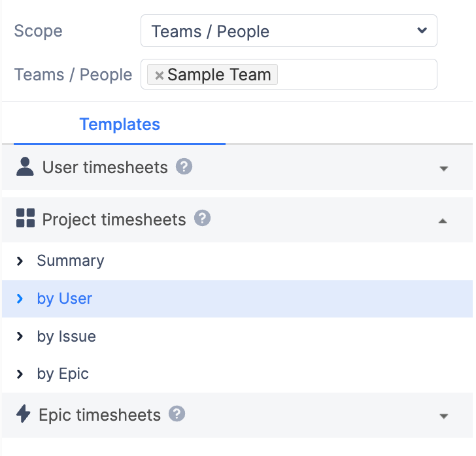Viewport: 476px width, 456px height.
Task: Click the Project timesheets grid icon
Action: (25, 218)
